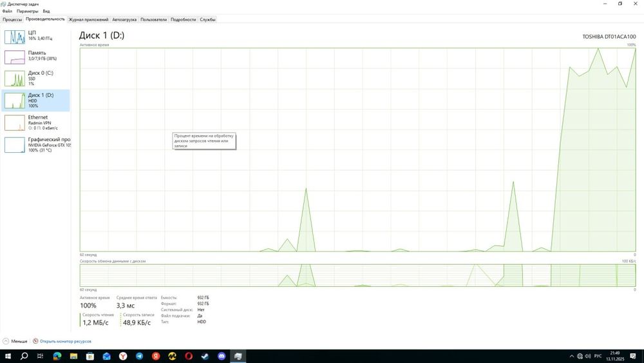Select the Производительность tab
The height and width of the screenshot is (363, 644).
coord(45,19)
